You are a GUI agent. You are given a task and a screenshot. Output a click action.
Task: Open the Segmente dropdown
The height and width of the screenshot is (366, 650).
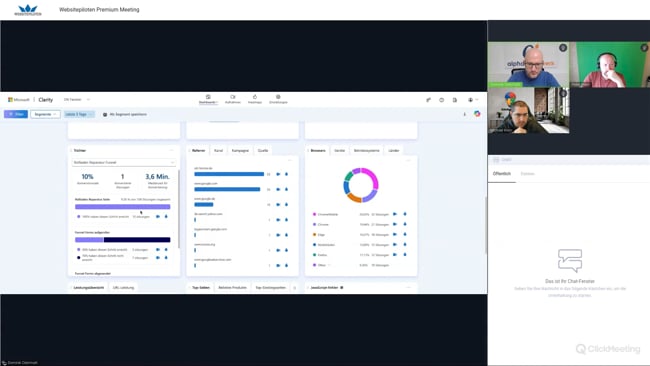tap(45, 114)
